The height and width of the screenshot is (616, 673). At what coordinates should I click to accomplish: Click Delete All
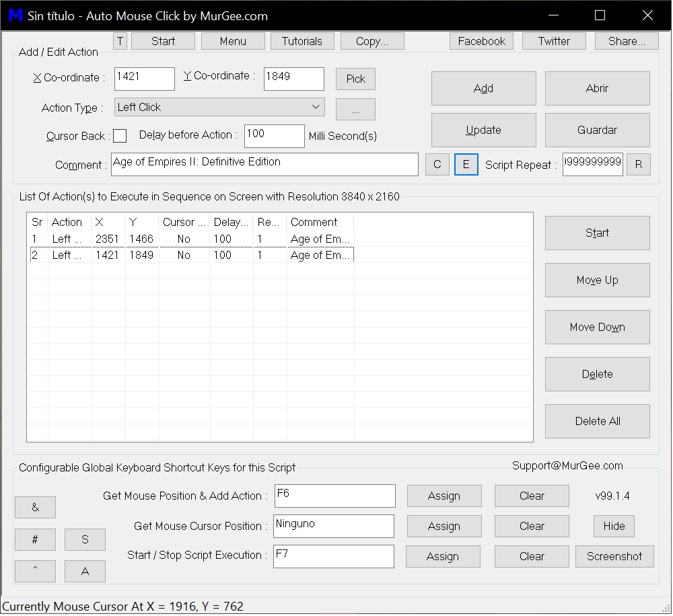[598, 421]
